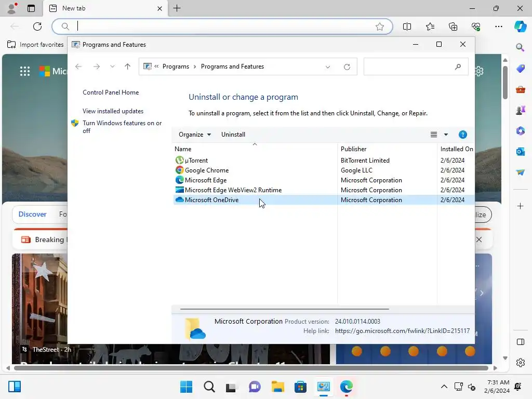This screenshot has width=532, height=399.
Task: Click the Uninstall toolbar button
Action: pos(233,135)
